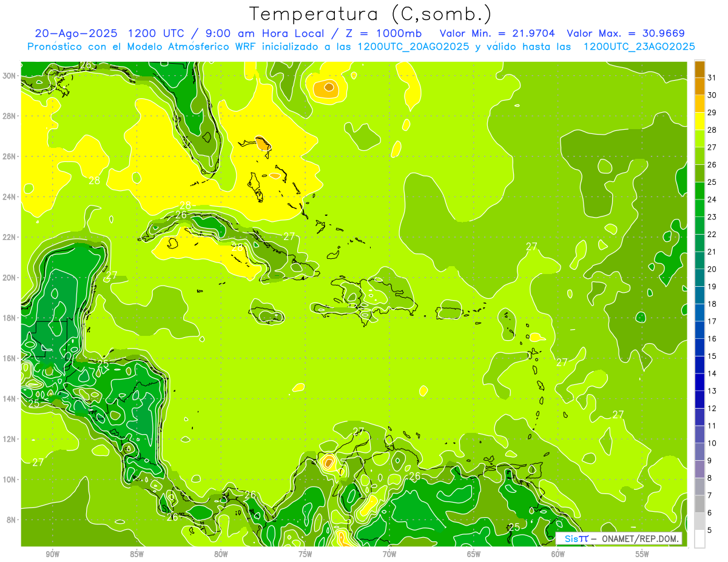Click the 55W longitude axis label
The image size is (728, 562).
[x=642, y=554]
